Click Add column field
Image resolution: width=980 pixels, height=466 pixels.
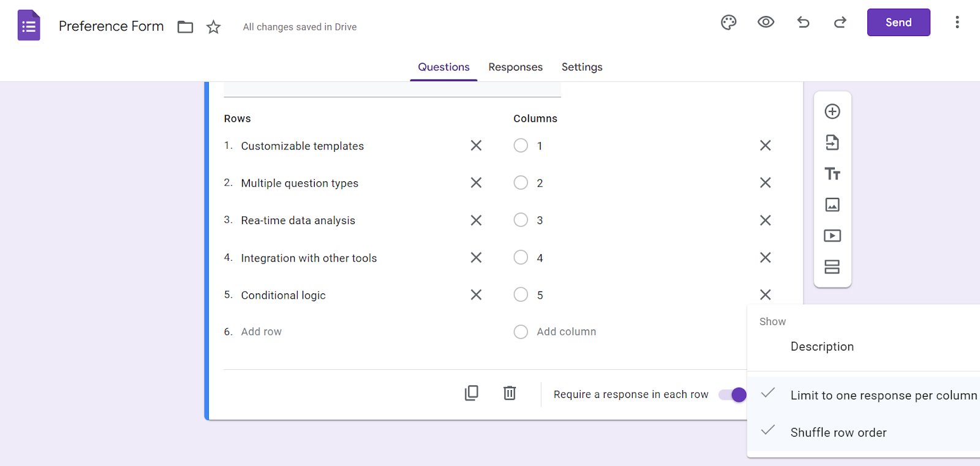[567, 332]
